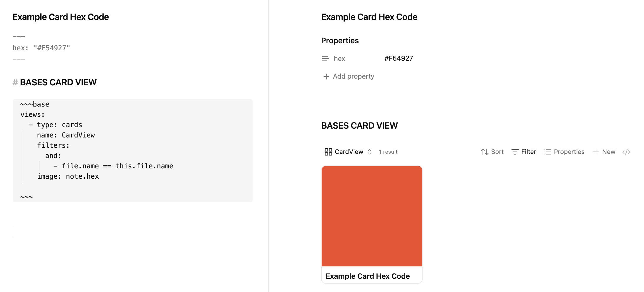Click the CardView grid layout icon
The height and width of the screenshot is (292, 644).
328,152
